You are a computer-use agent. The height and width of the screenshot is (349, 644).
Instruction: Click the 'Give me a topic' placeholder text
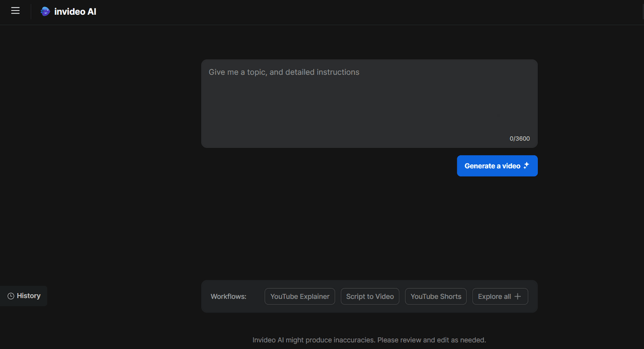coord(284,72)
